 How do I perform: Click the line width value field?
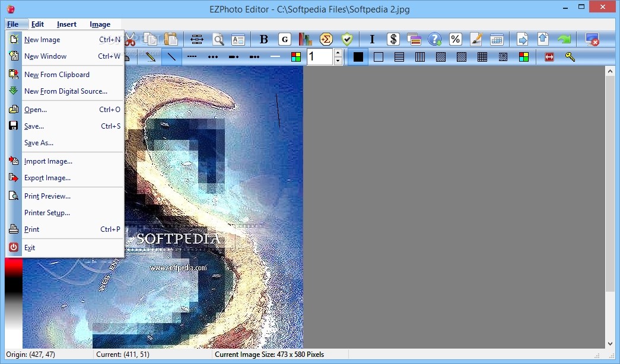(x=320, y=56)
